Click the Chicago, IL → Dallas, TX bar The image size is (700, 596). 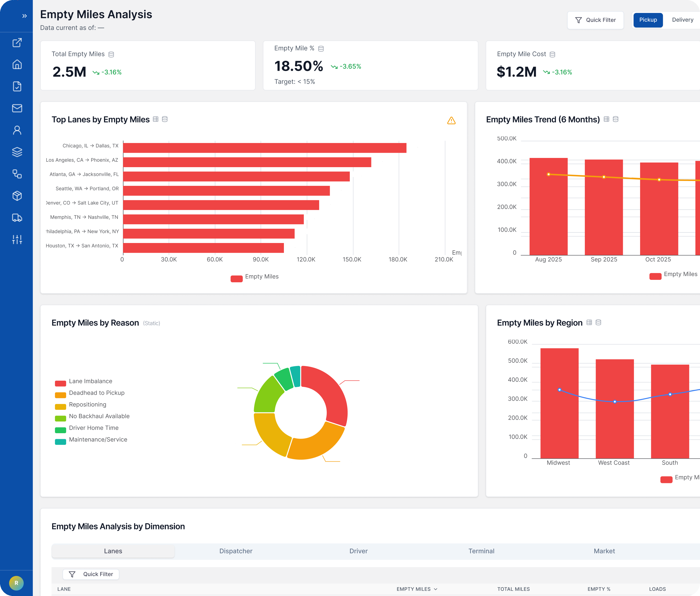(264, 148)
